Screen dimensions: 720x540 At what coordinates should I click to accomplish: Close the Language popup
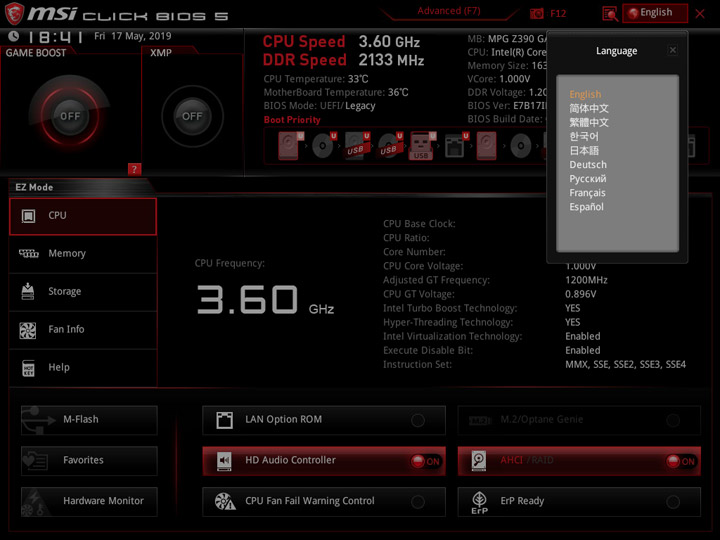673,50
